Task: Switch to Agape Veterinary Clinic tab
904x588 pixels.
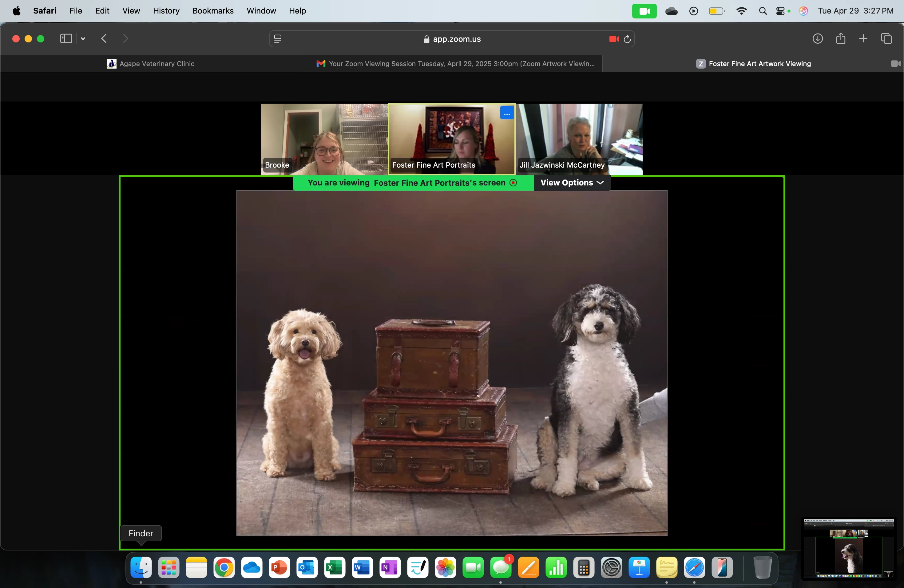Action: [151, 63]
